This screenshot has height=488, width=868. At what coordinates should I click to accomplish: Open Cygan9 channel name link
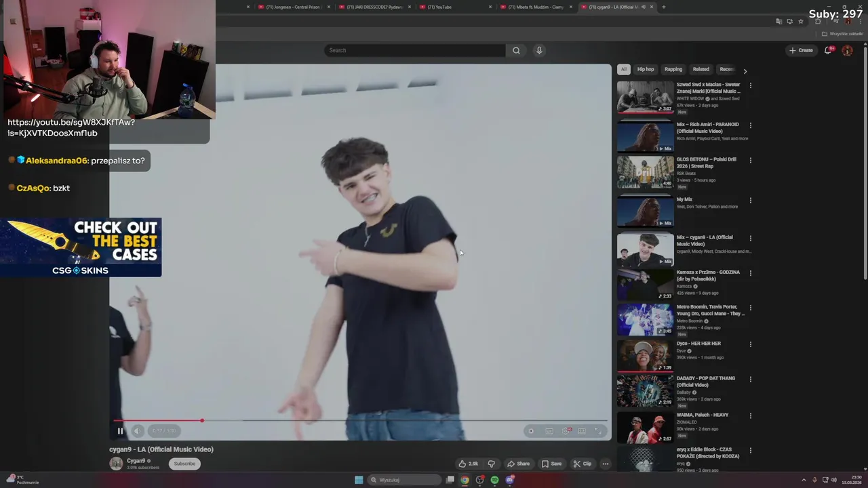(x=136, y=461)
